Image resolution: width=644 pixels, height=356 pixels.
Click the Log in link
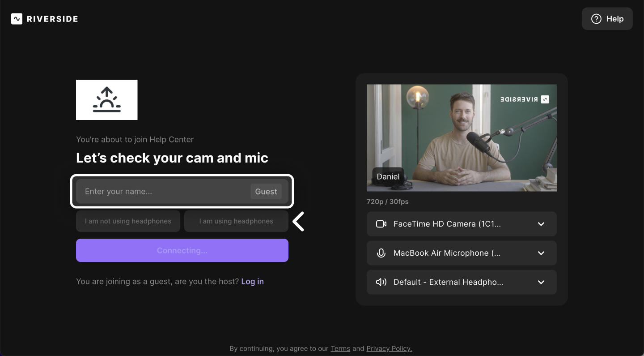252,281
